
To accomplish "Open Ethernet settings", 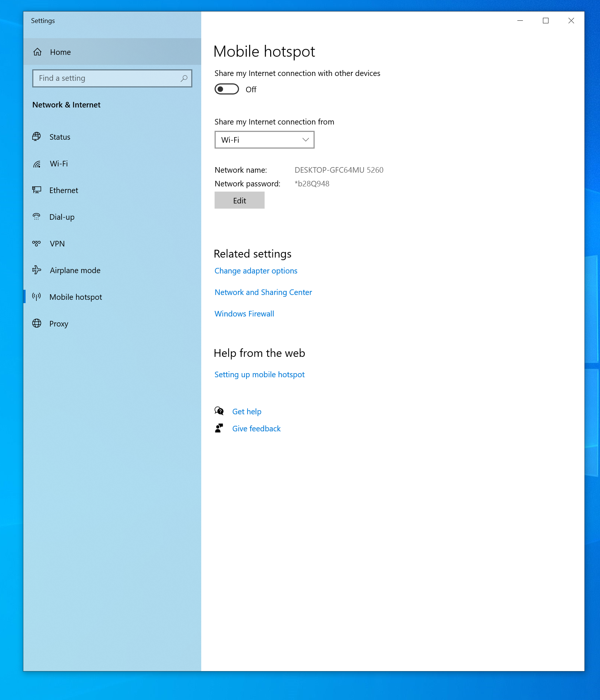I will point(112,190).
